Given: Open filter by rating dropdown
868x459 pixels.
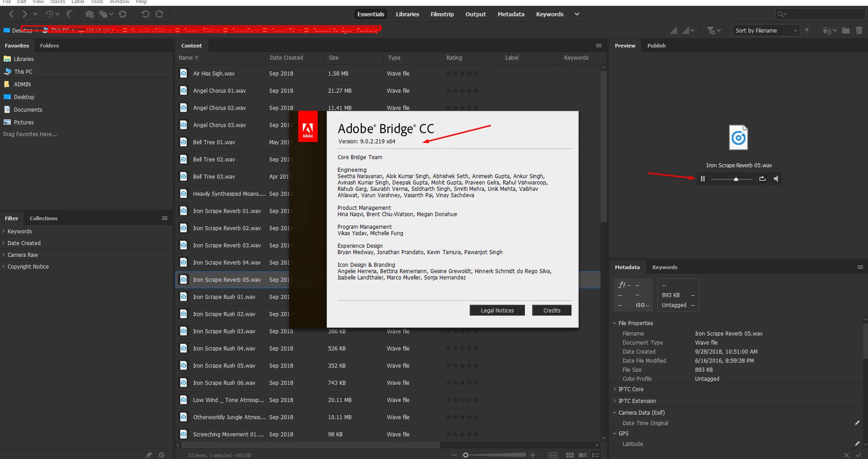Looking at the screenshot, I should coord(714,30).
